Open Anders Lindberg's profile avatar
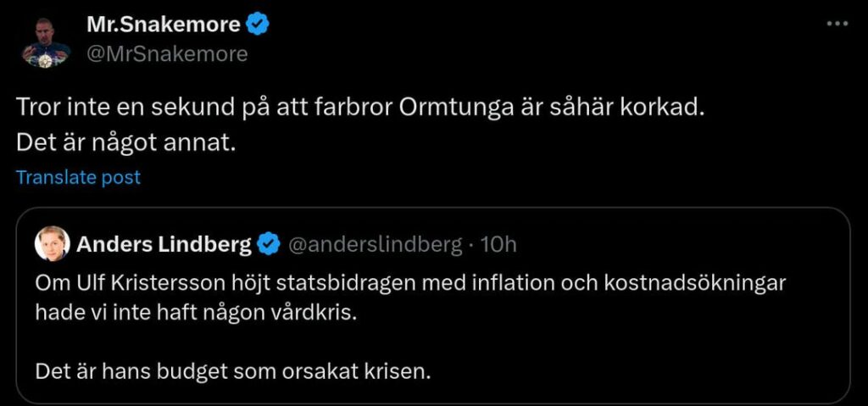Screen dimensions: 868x406 pyautogui.click(x=52, y=245)
